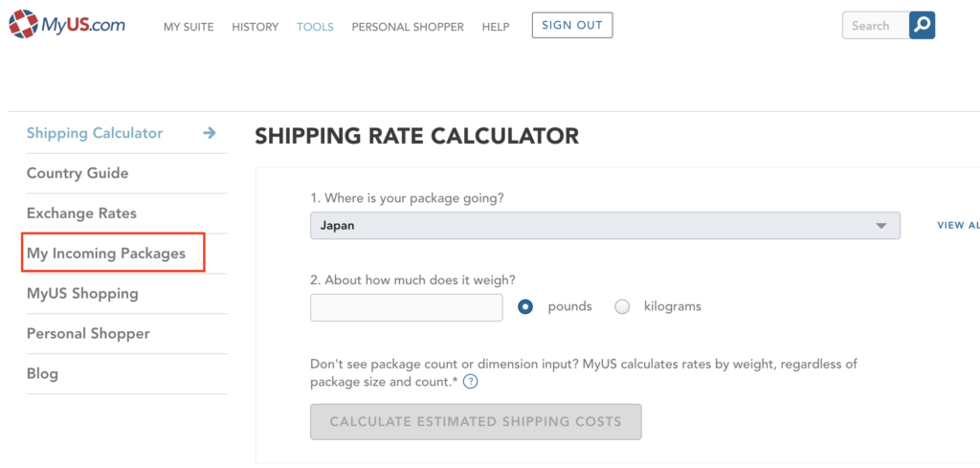This screenshot has width=980, height=468.
Task: Click the MyUS.com logo
Action: click(x=67, y=24)
